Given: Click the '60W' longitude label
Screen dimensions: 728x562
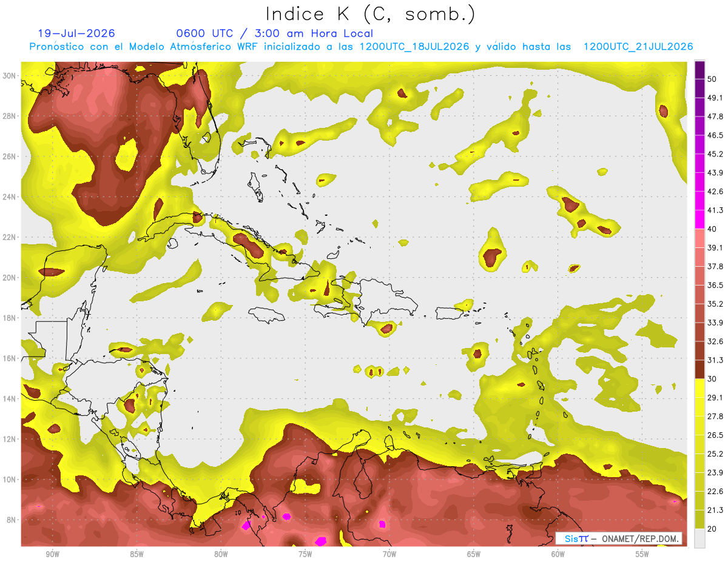Looking at the screenshot, I should pyautogui.click(x=558, y=555).
